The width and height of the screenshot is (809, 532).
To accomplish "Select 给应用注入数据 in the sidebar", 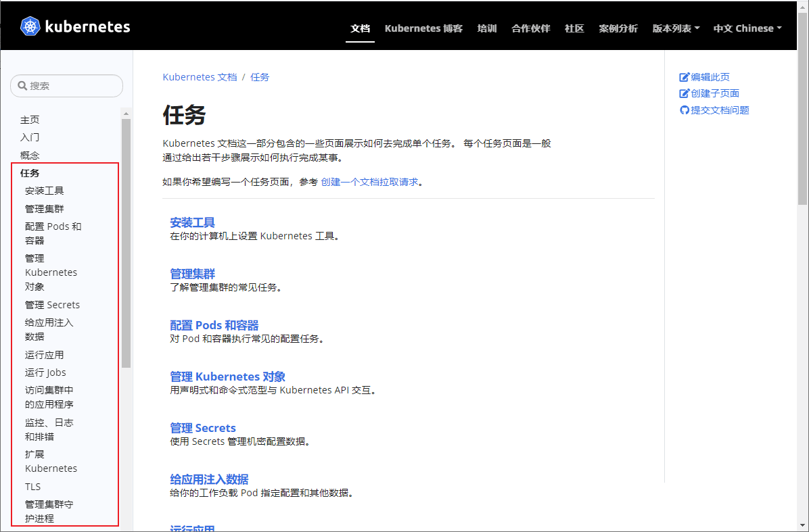I will tap(49, 329).
